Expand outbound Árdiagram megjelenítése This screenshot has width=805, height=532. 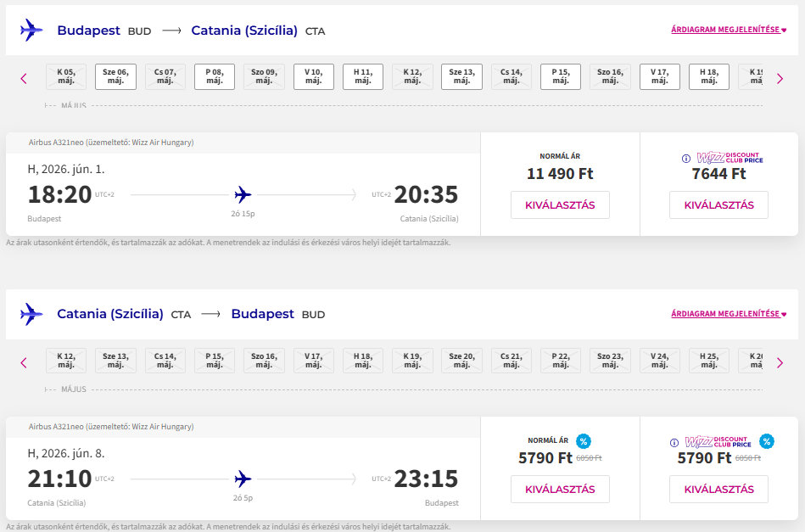(x=729, y=30)
